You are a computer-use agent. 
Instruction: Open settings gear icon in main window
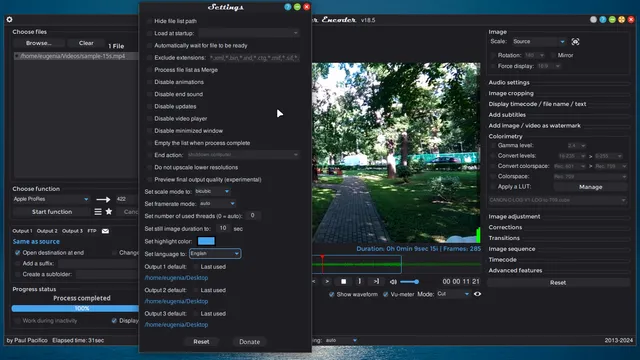[x=9, y=19]
